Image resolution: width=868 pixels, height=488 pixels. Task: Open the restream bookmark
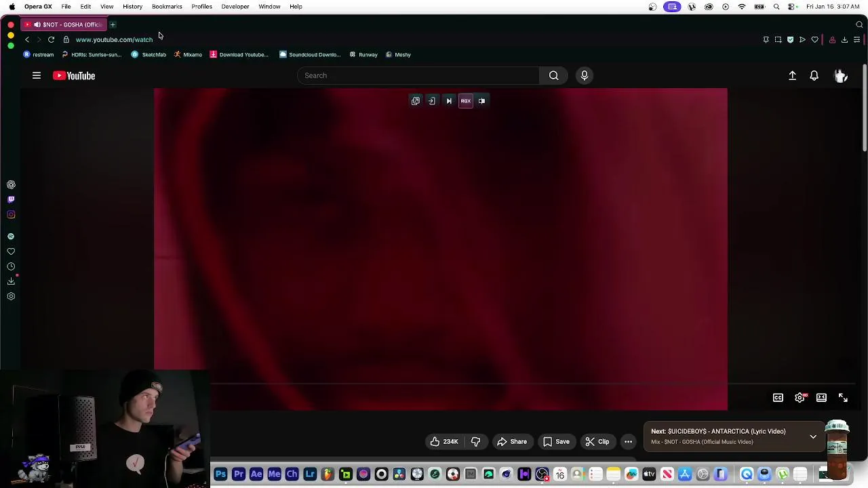[39, 55]
